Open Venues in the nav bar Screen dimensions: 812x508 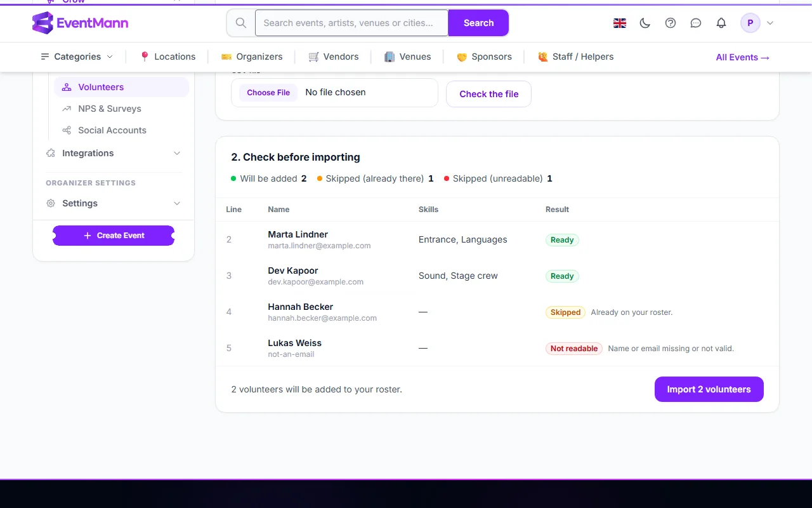[x=407, y=57]
